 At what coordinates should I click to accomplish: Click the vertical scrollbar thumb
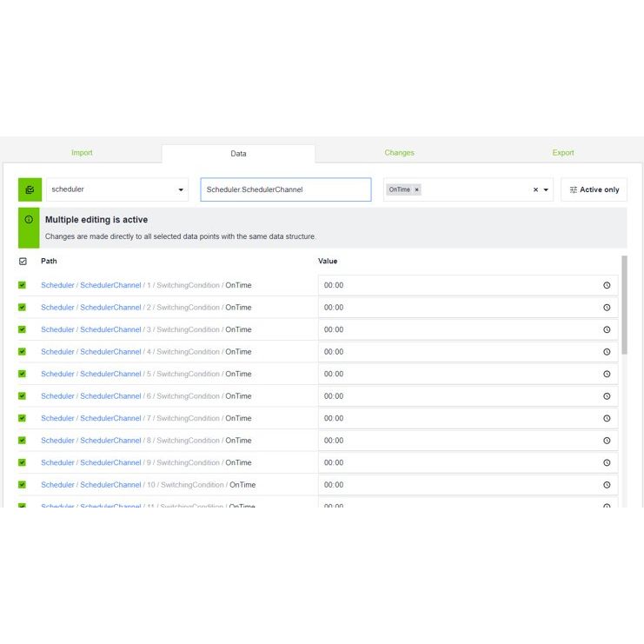tap(624, 305)
